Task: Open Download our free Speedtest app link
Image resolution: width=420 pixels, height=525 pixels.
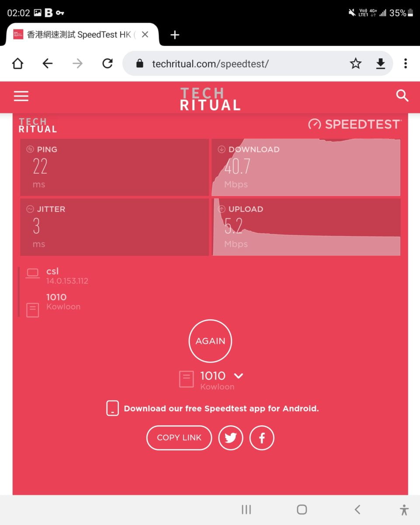Action: 221,409
